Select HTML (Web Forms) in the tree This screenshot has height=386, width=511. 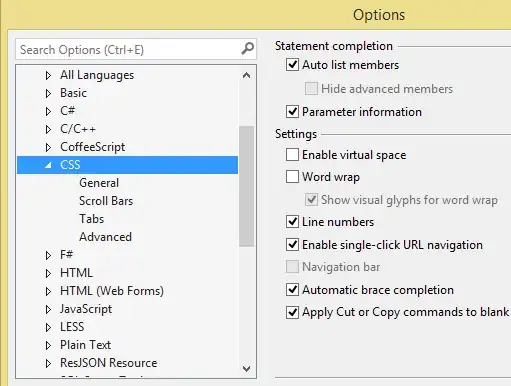pyautogui.click(x=112, y=291)
